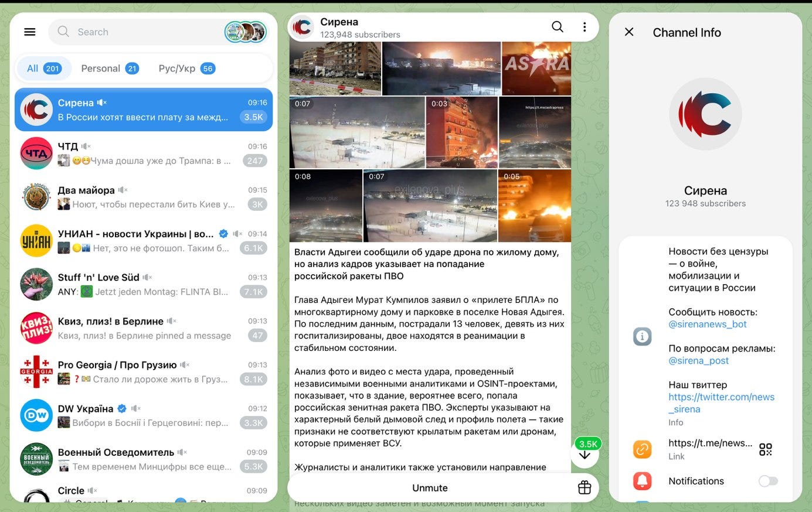Open the twitter.com/news_sirena link
Screen dimensions: 812x512
click(721, 402)
